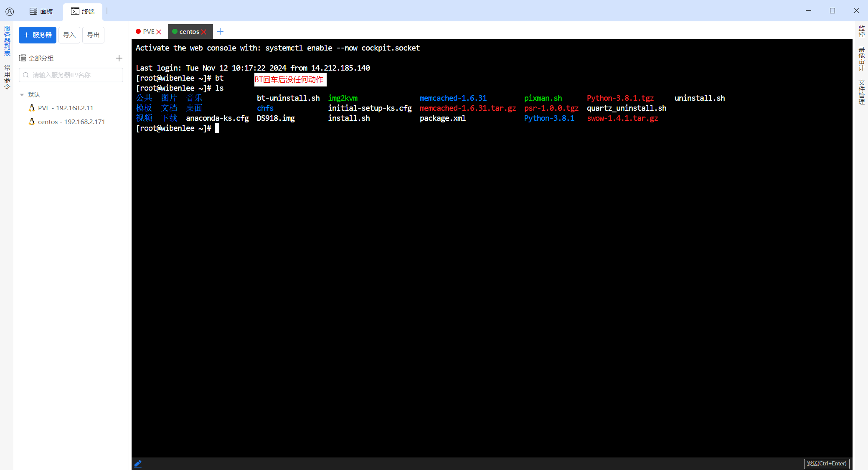Focus the server IP/name search field

(x=71, y=75)
